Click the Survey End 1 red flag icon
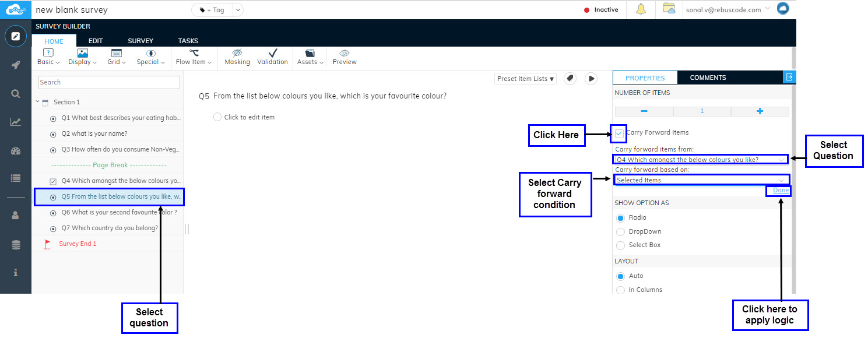The width and height of the screenshot is (868, 338). [x=47, y=244]
